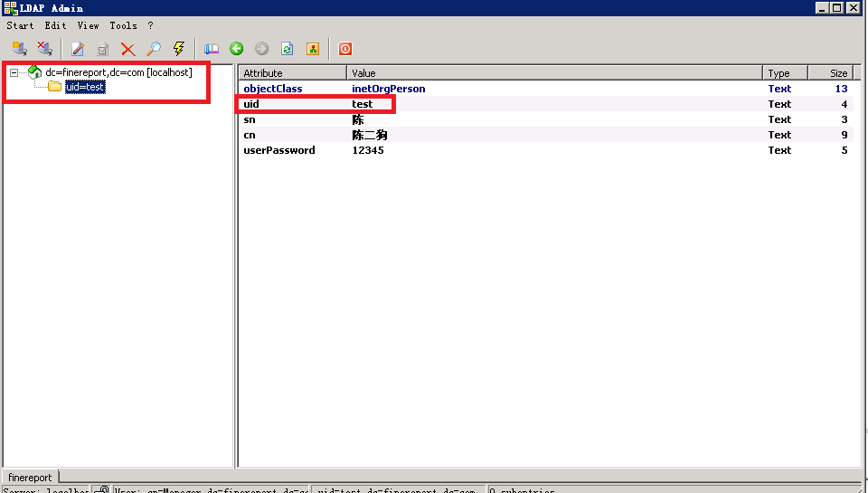Open the Start menu
The image size is (868, 493).
(x=20, y=25)
